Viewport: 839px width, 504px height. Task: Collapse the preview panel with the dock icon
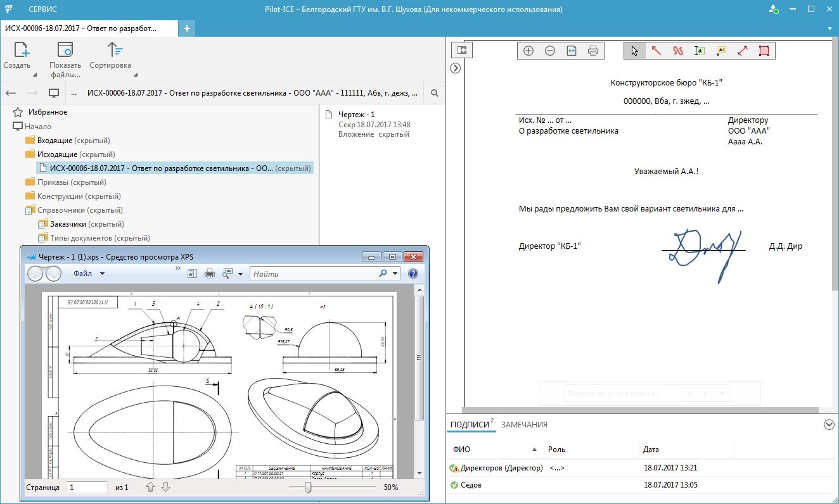coord(462,50)
